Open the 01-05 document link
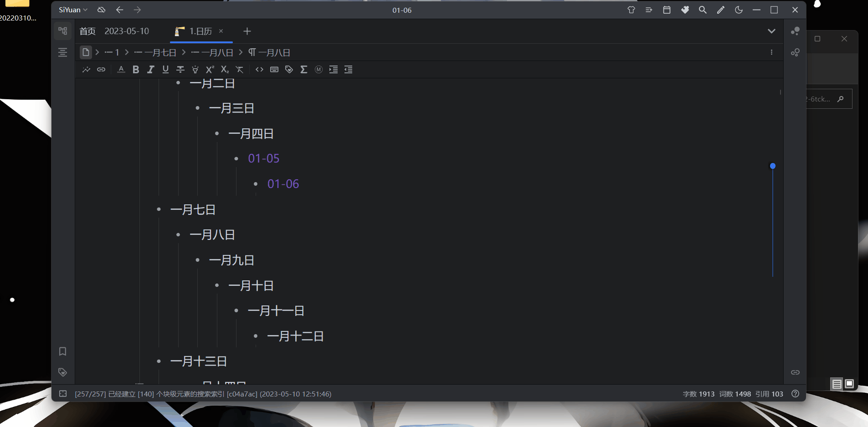868x427 pixels. pos(263,158)
